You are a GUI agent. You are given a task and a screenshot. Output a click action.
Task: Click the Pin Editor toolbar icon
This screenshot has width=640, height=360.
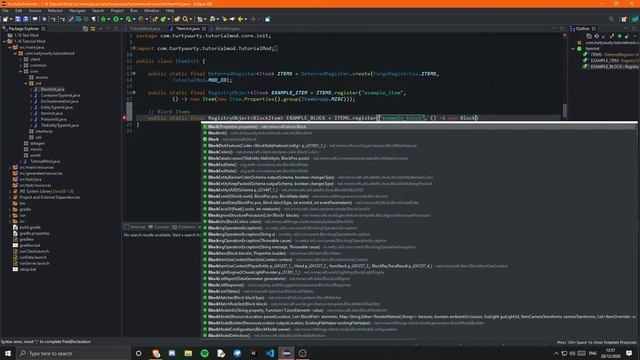pos(267,19)
